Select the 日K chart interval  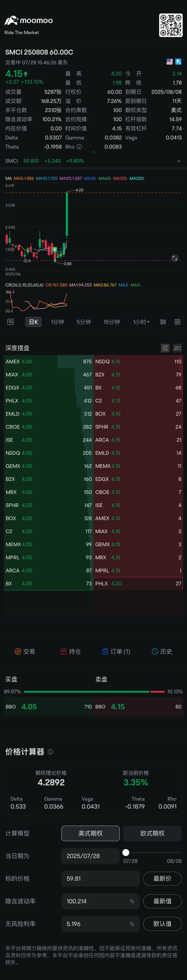pos(33,322)
